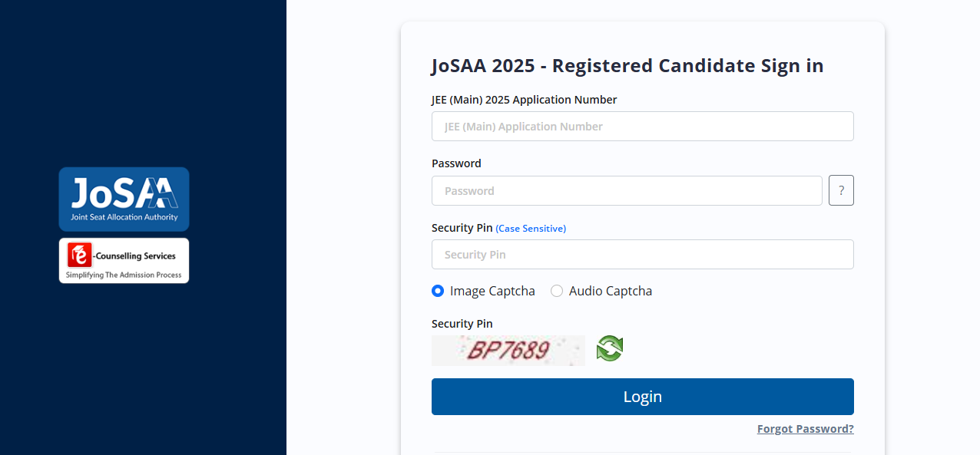Refresh the security pin captcha
The width and height of the screenshot is (980, 455).
(610, 348)
